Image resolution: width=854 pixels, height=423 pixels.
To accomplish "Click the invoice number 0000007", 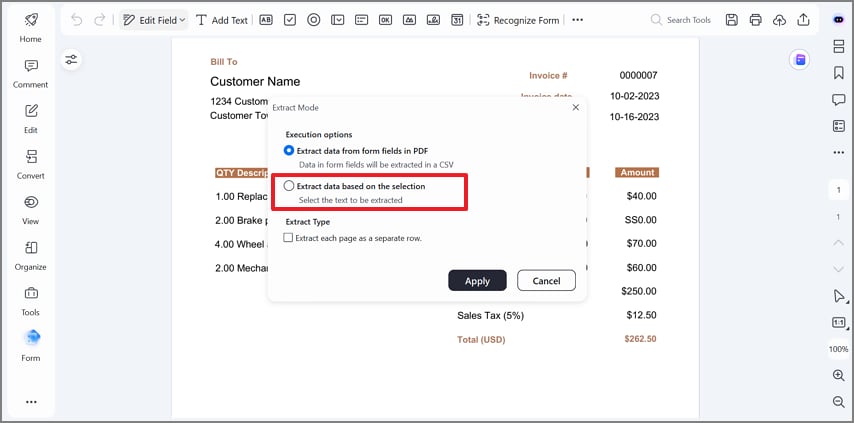I will 638,75.
